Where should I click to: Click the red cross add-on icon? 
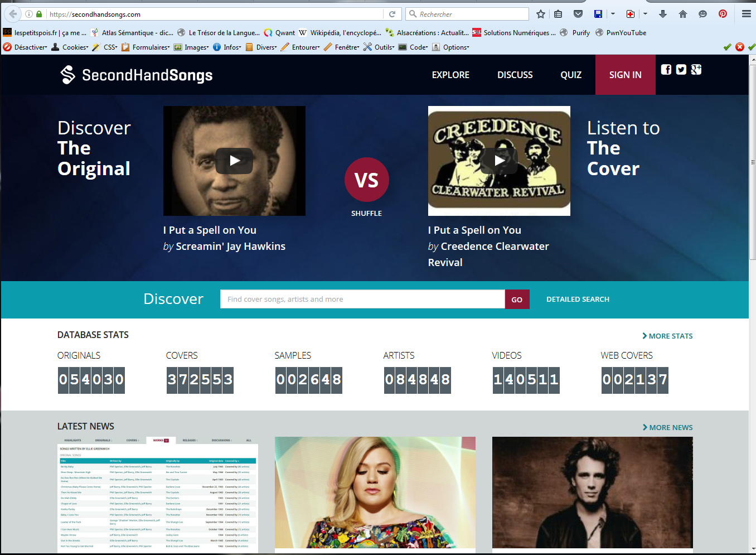tap(631, 14)
